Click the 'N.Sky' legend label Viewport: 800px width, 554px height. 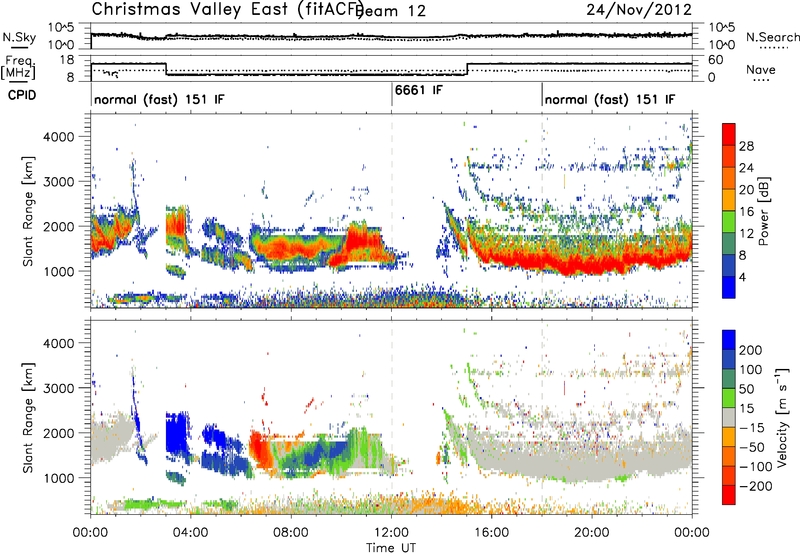(x=19, y=37)
